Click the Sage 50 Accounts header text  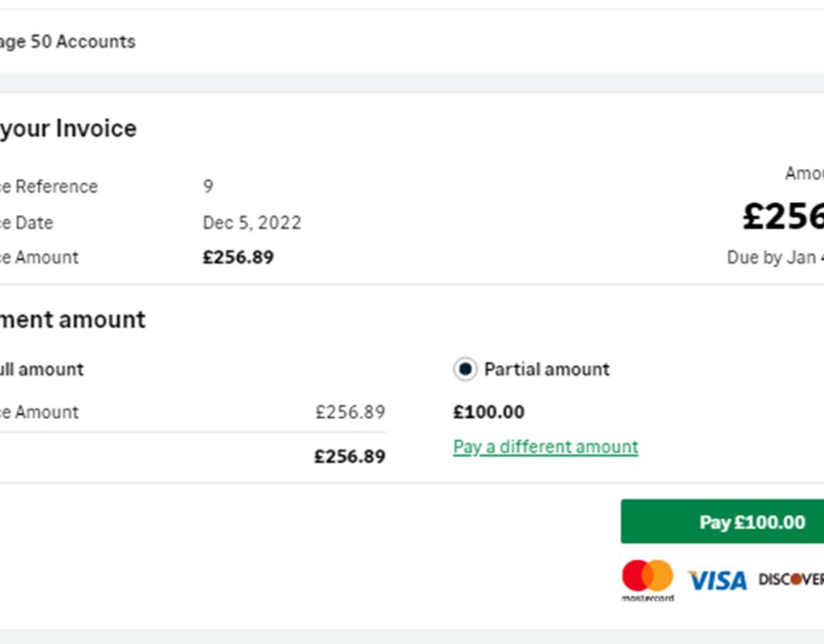[x=67, y=41]
